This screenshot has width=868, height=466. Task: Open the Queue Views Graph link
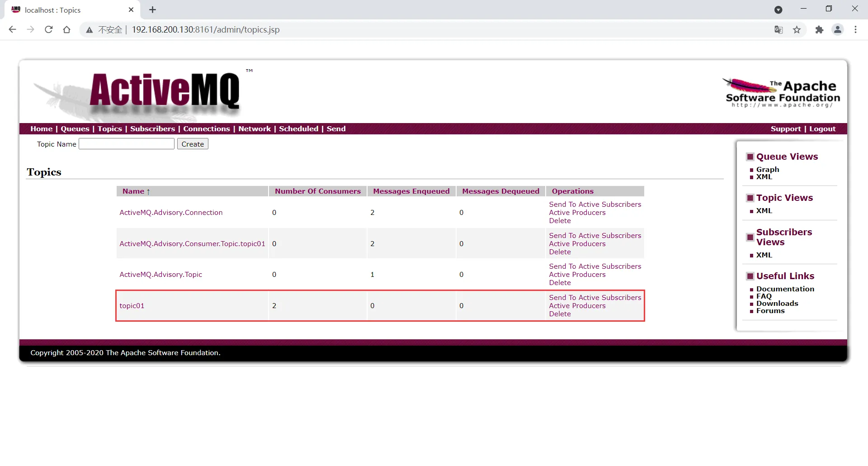click(x=768, y=170)
